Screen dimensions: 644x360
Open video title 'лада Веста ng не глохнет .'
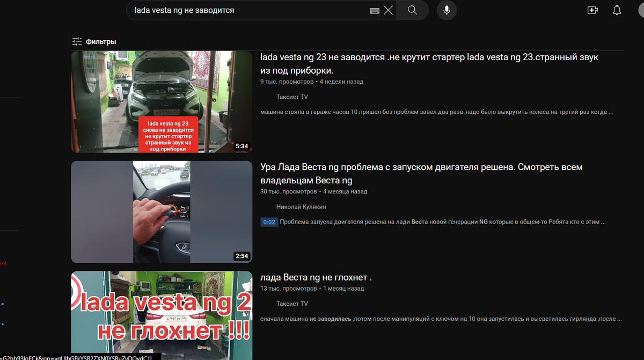point(316,277)
